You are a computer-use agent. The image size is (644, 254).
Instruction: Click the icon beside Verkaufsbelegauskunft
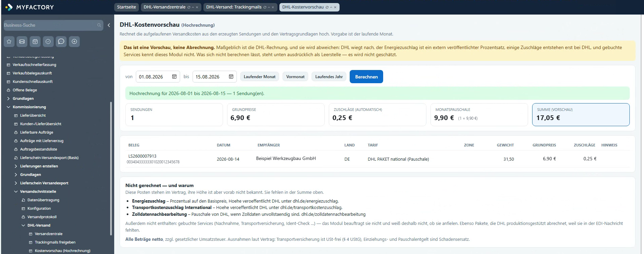(9, 73)
